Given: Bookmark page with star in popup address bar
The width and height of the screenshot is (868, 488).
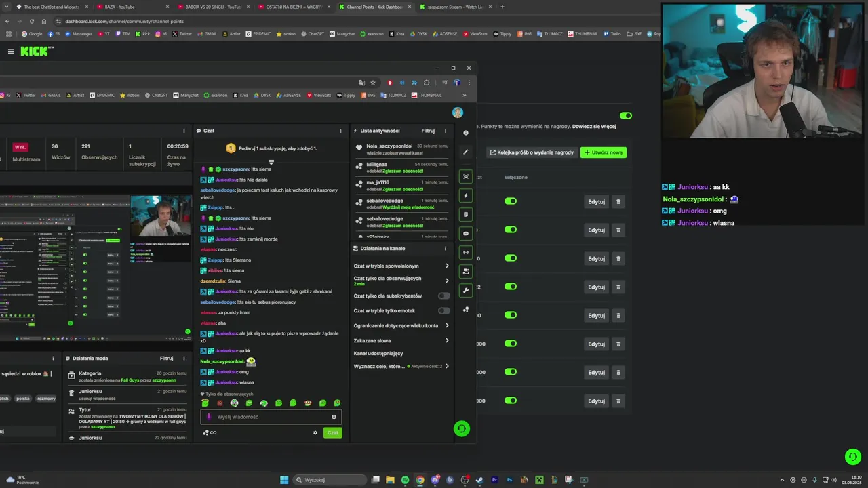Looking at the screenshot, I should (x=373, y=83).
